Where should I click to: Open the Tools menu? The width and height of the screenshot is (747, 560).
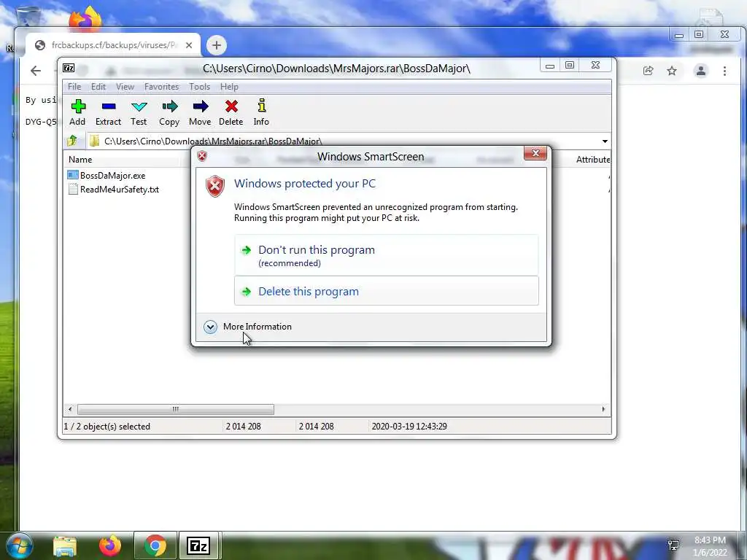point(200,87)
